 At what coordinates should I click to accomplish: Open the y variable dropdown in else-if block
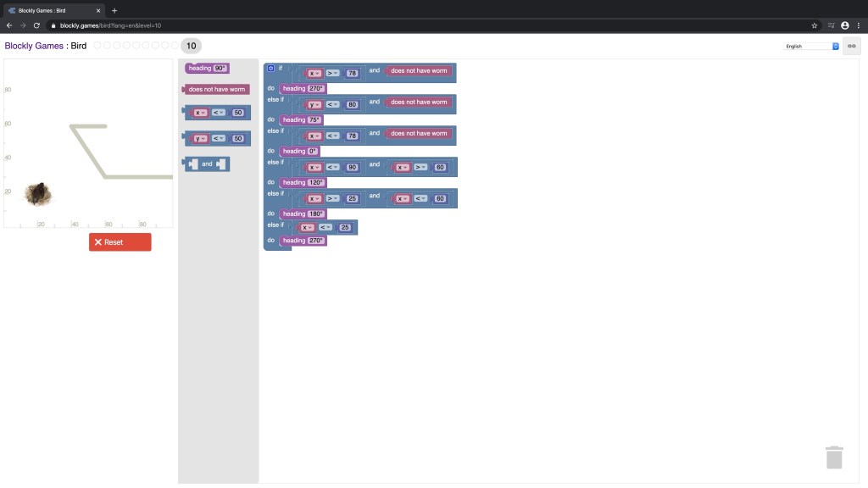click(314, 105)
